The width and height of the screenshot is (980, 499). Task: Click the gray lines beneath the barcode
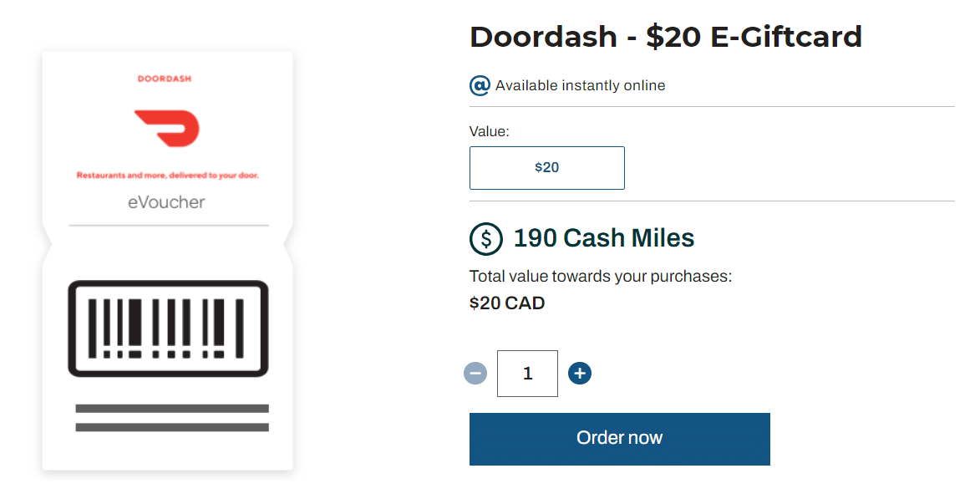(x=172, y=418)
